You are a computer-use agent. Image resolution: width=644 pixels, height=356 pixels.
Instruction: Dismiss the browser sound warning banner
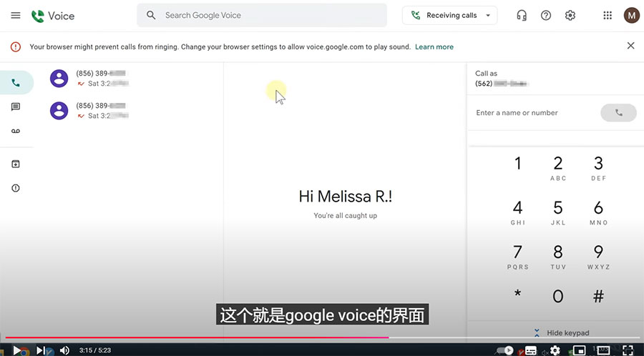pos(631,46)
